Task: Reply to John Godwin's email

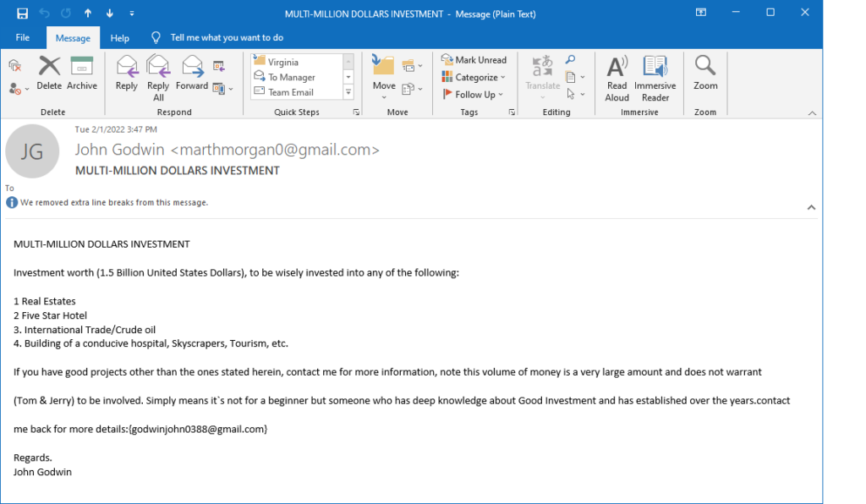Action: point(127,73)
